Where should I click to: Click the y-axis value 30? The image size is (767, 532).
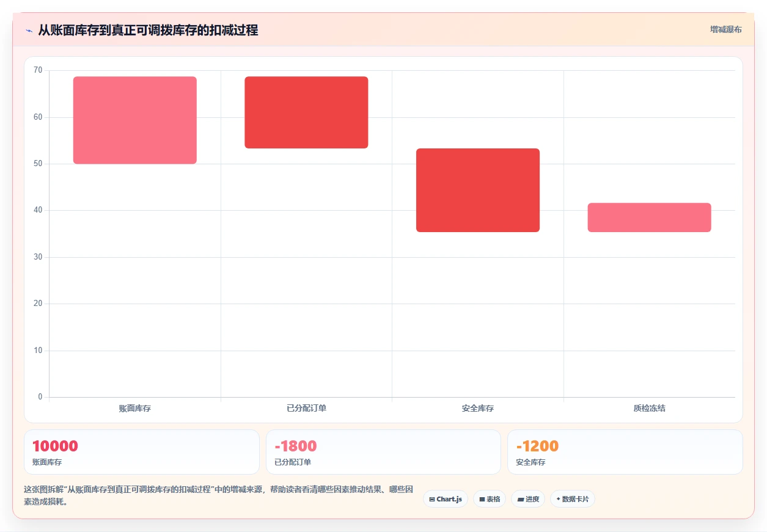(38, 257)
